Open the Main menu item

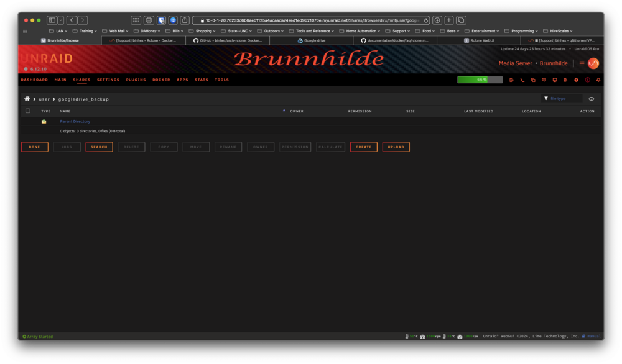click(60, 80)
